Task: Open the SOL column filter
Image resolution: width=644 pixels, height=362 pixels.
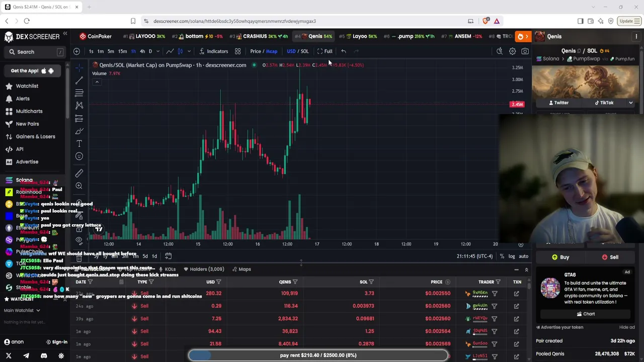Action: pyautogui.click(x=371, y=282)
